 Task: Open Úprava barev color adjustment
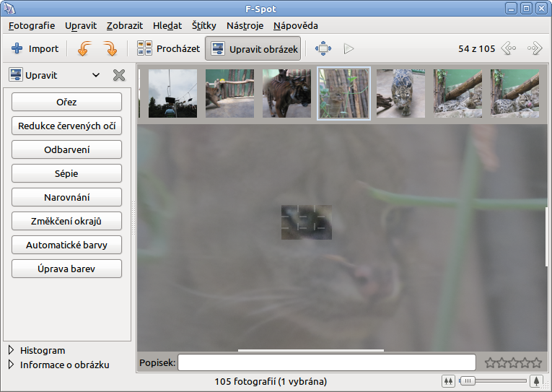(66, 269)
